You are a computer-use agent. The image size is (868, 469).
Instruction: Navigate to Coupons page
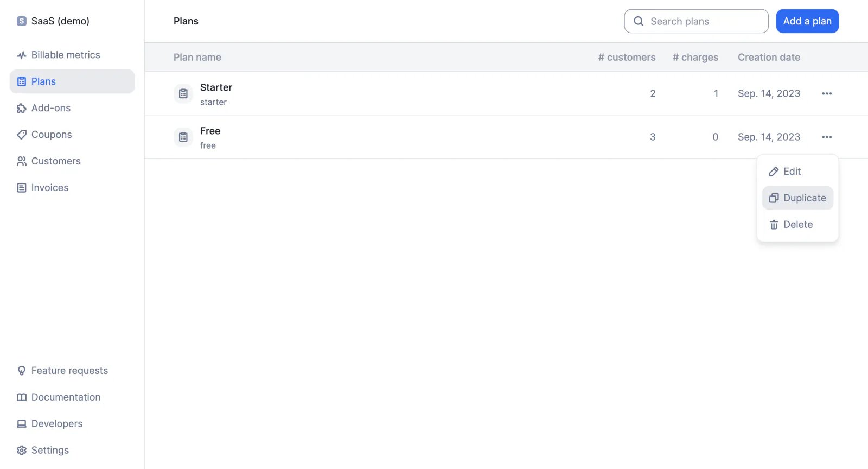tap(72, 135)
